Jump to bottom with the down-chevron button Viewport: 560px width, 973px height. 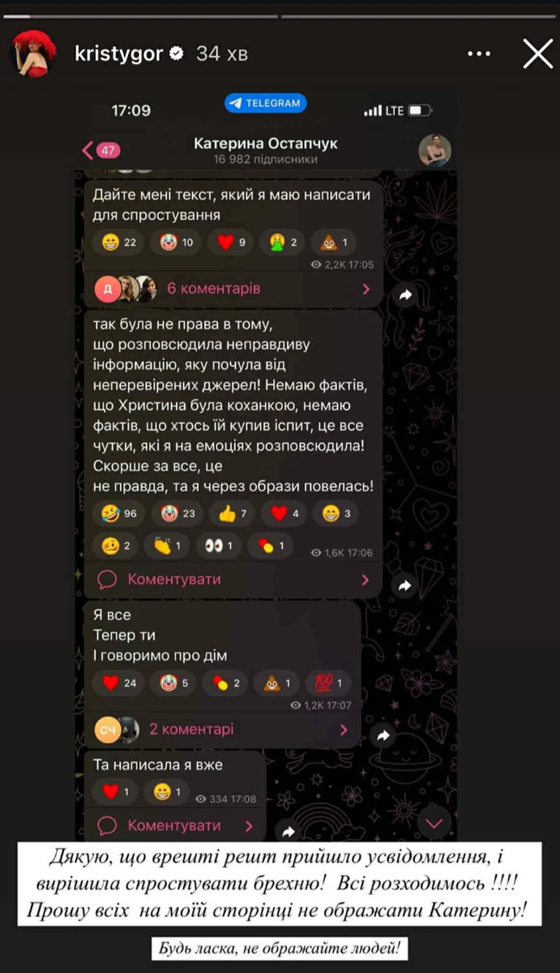coord(434,823)
